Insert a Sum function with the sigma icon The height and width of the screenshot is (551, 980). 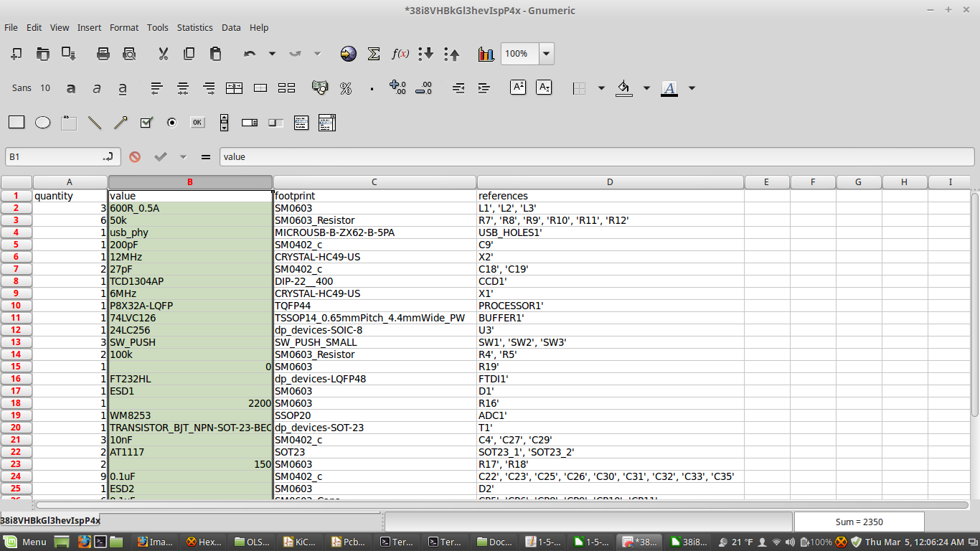pos(374,54)
